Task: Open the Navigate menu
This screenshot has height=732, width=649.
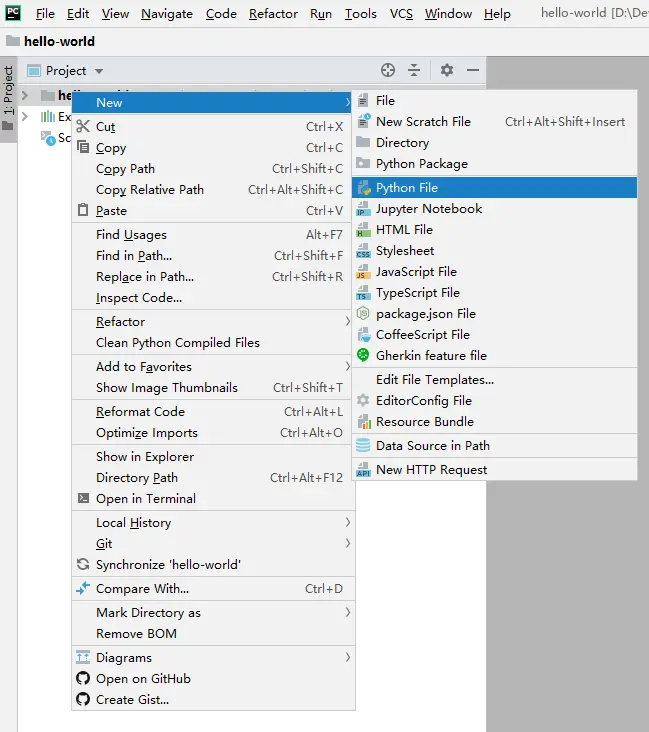Action: pyautogui.click(x=167, y=14)
